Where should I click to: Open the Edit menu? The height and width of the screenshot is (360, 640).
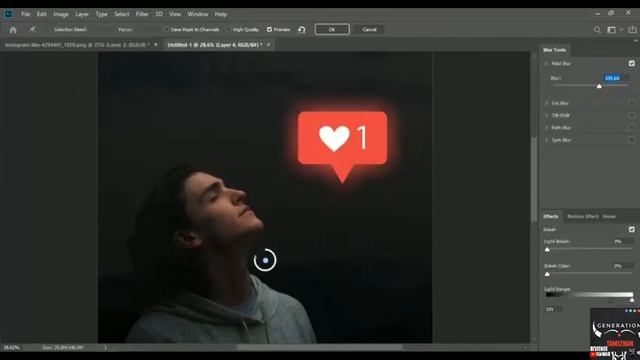42,14
